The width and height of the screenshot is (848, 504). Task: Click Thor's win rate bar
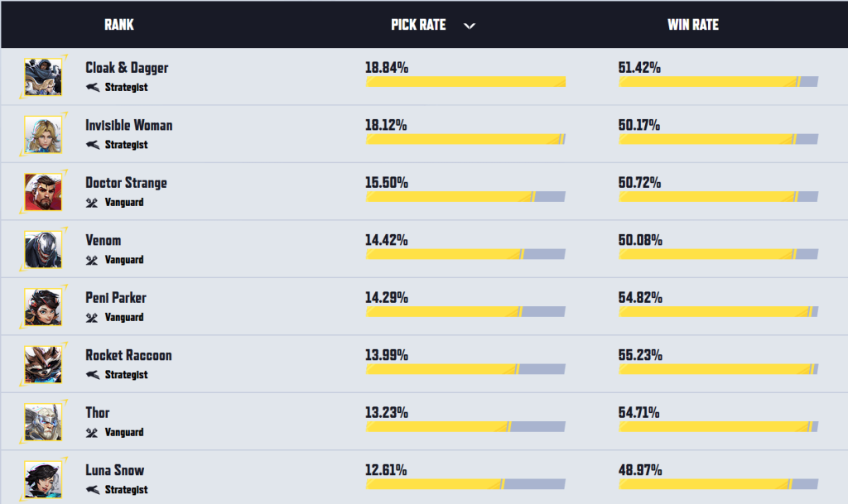(718, 427)
